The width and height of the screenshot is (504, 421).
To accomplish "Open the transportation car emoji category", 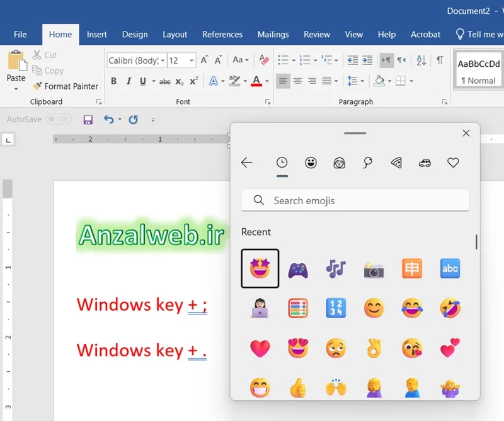I will coord(425,163).
